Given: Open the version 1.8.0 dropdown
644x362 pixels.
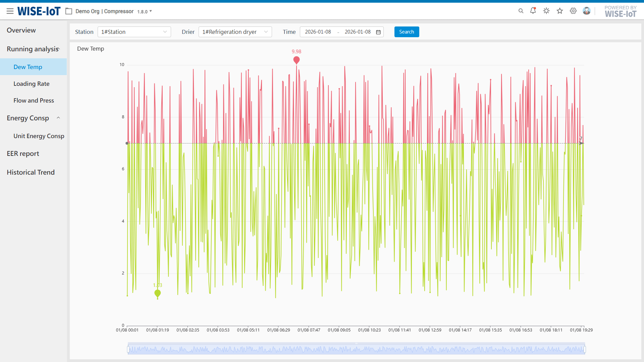Looking at the screenshot, I should (145, 12).
